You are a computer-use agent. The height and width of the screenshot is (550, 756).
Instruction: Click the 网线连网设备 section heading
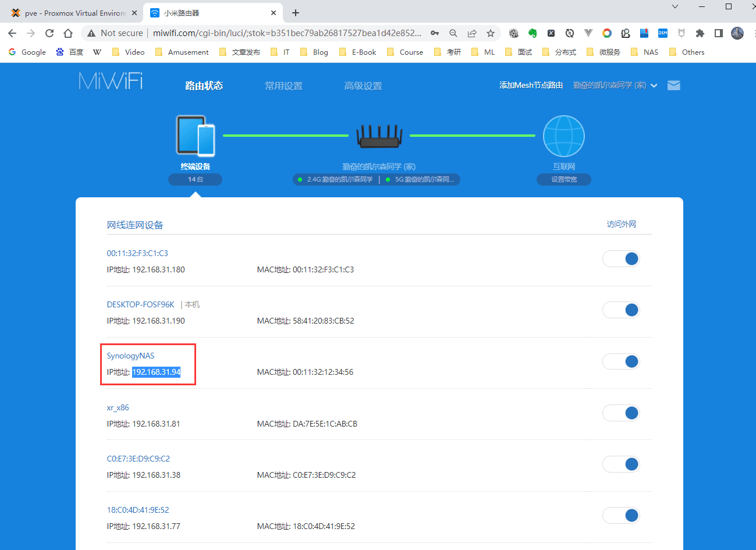[x=135, y=225]
